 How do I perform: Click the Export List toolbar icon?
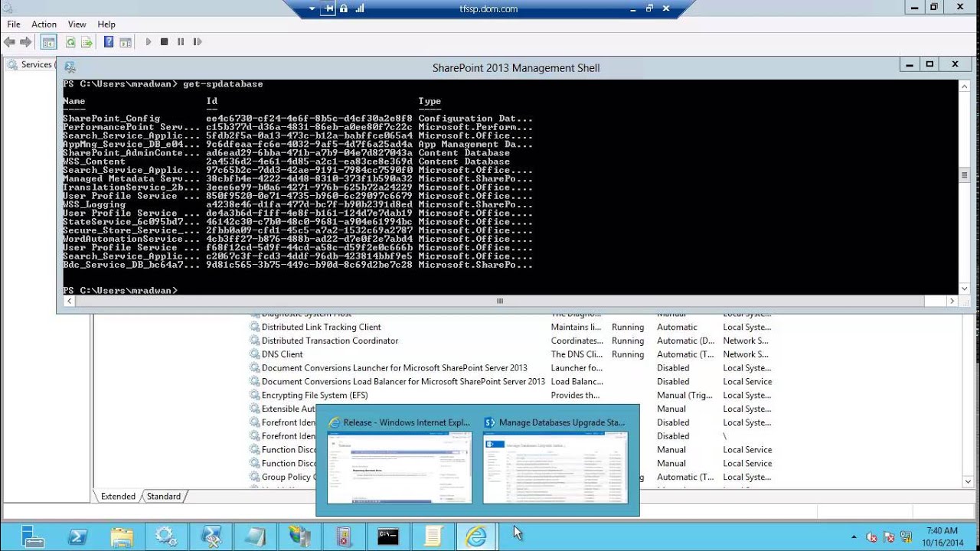pyautogui.click(x=87, y=42)
